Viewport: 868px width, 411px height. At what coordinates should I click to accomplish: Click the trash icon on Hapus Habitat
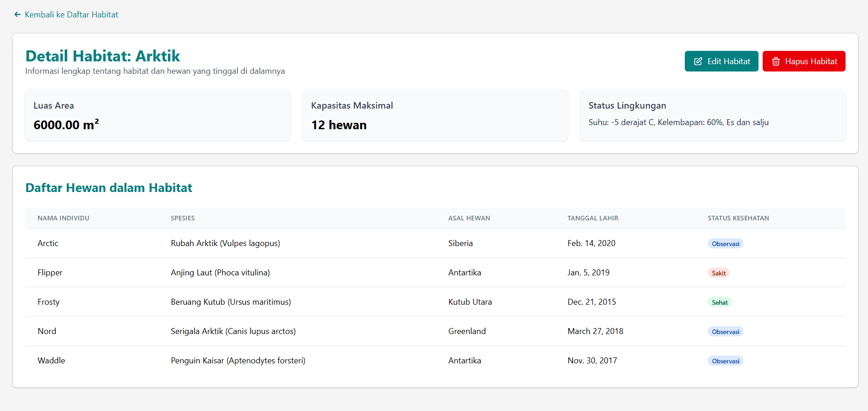(775, 61)
